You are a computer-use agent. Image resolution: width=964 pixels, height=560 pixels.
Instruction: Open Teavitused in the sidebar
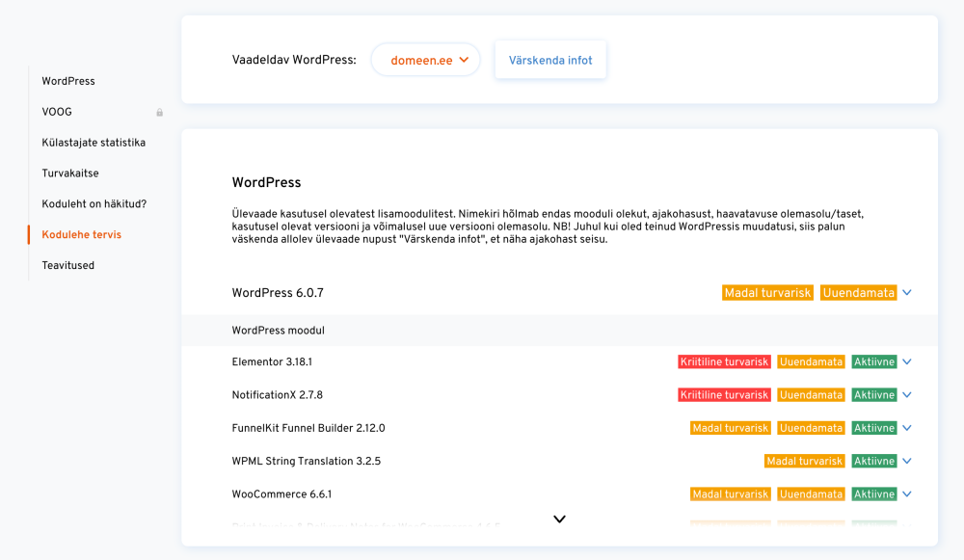pos(68,265)
